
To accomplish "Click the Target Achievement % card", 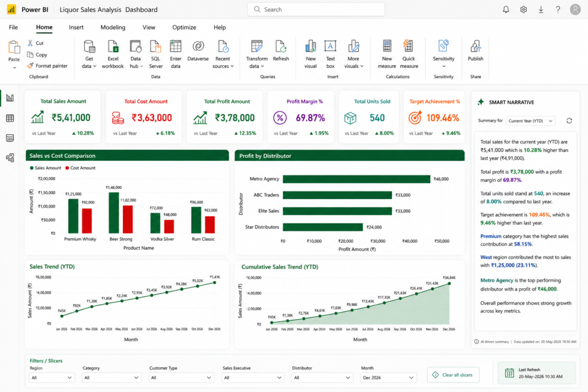I will 434,117.
